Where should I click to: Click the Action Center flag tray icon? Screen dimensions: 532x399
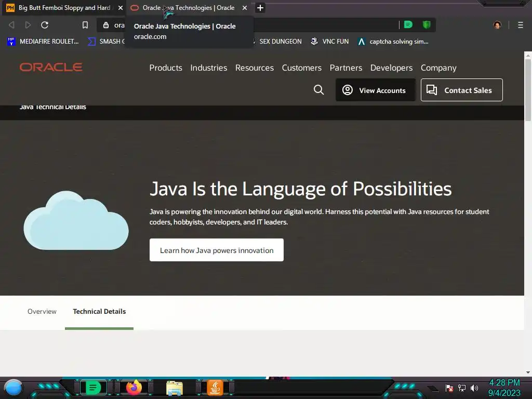[449, 388]
